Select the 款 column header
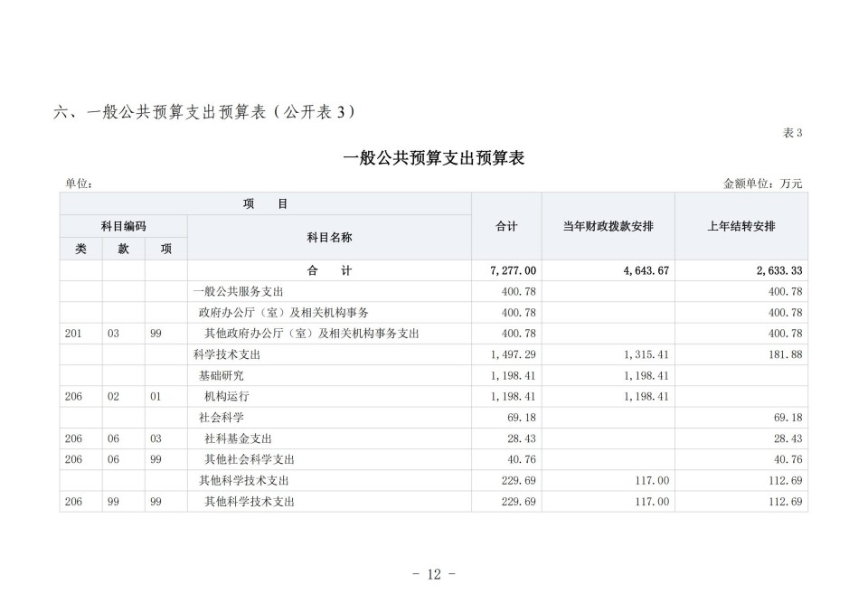This screenshot has width=868, height=613. coord(124,250)
